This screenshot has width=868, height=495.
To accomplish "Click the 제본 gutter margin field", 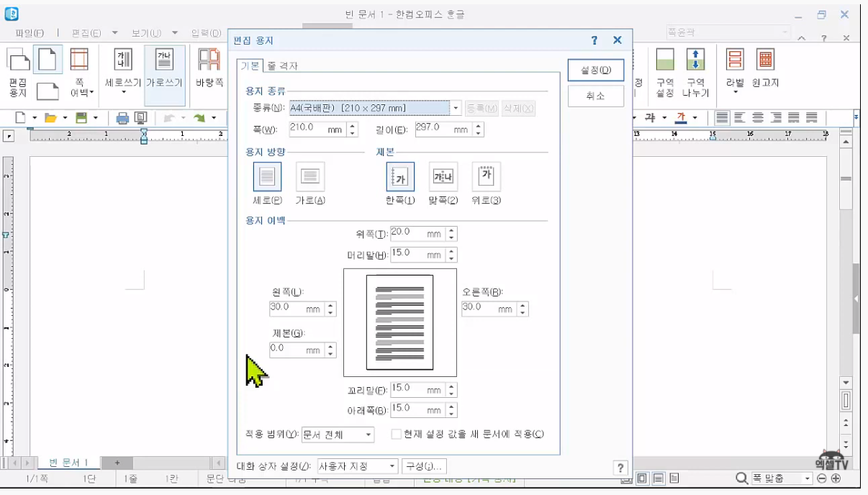I will coord(297,350).
